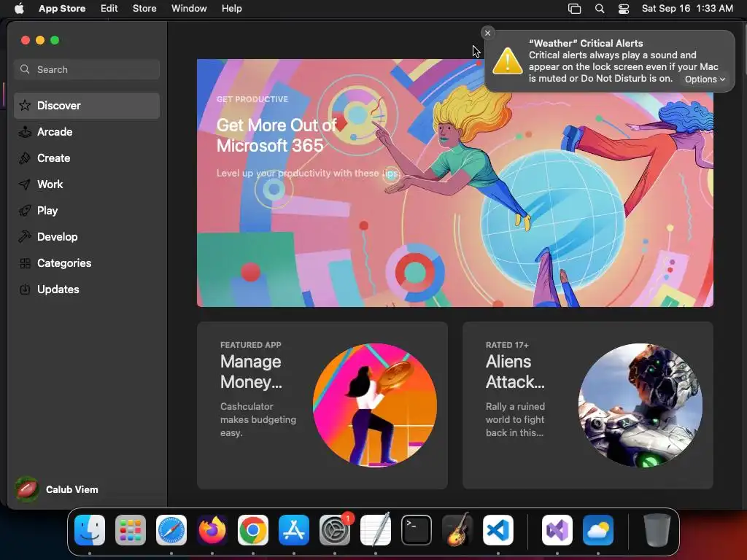Open Visual Studio Code from the Dock

pyautogui.click(x=498, y=530)
